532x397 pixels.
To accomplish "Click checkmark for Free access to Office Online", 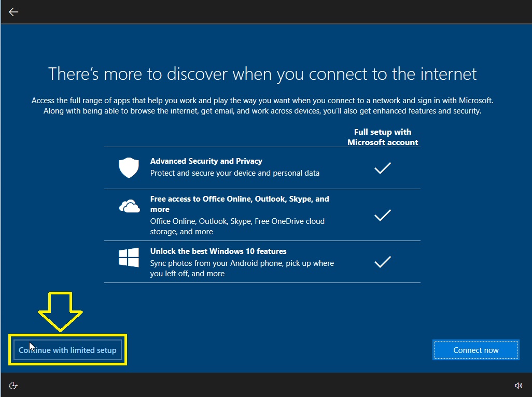I will tap(382, 215).
